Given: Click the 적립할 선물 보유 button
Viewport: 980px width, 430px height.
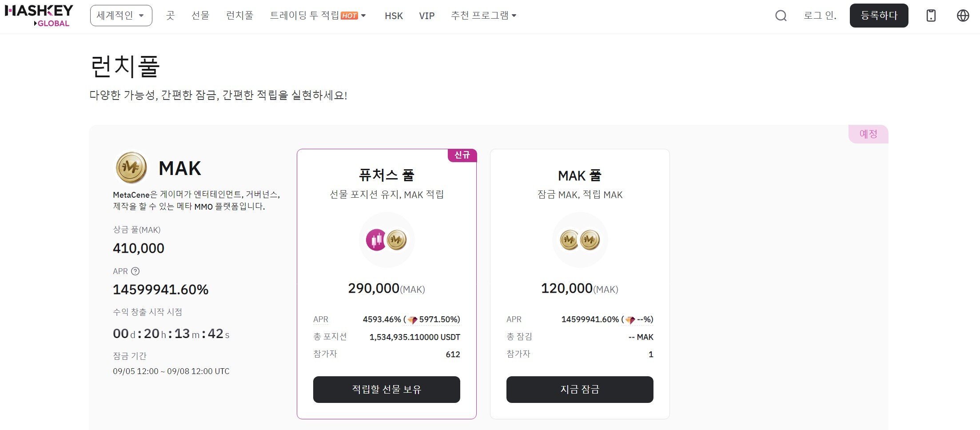Looking at the screenshot, I should tap(386, 390).
